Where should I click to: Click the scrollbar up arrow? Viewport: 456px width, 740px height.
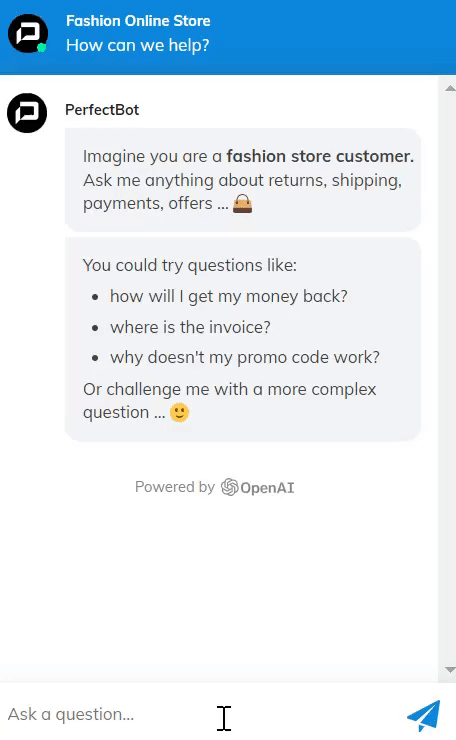(450, 88)
